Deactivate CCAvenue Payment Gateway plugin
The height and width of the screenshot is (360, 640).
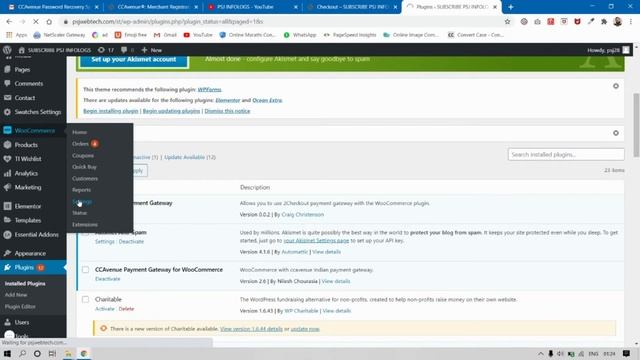tap(108, 279)
